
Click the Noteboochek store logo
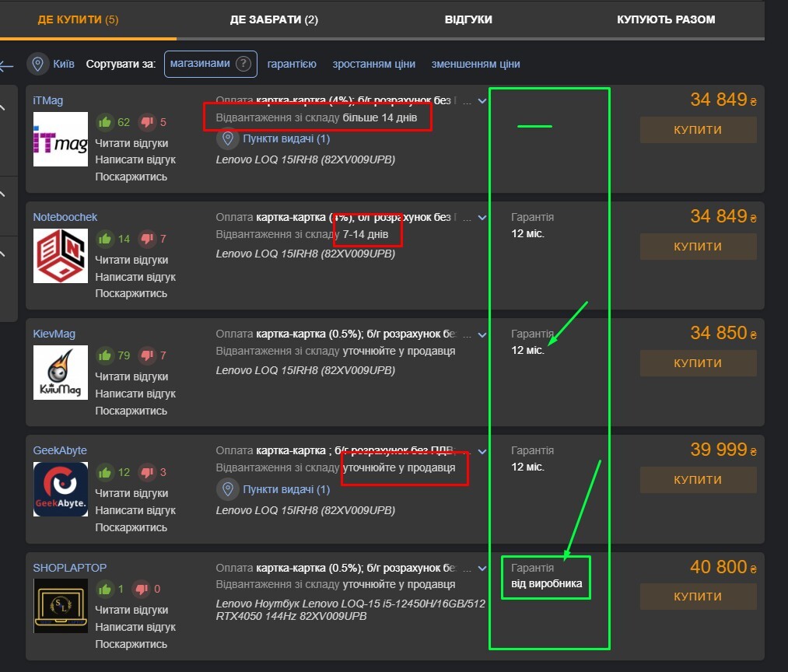[61, 256]
